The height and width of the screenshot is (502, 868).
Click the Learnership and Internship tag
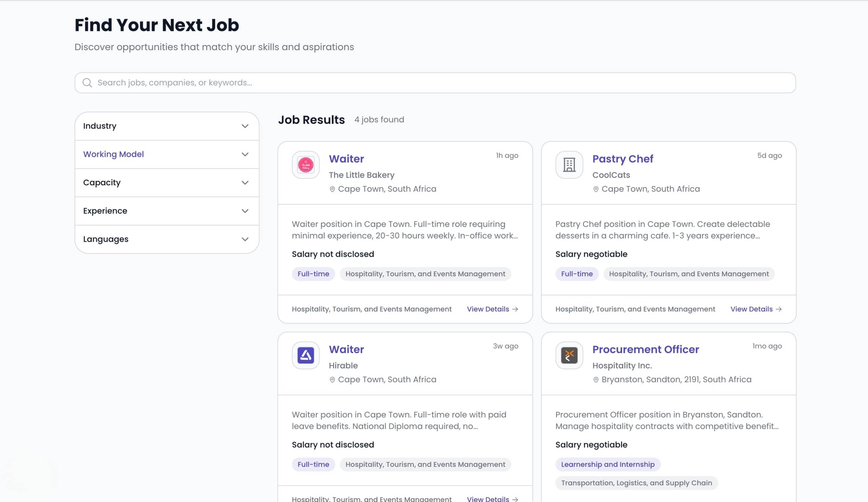[608, 464]
